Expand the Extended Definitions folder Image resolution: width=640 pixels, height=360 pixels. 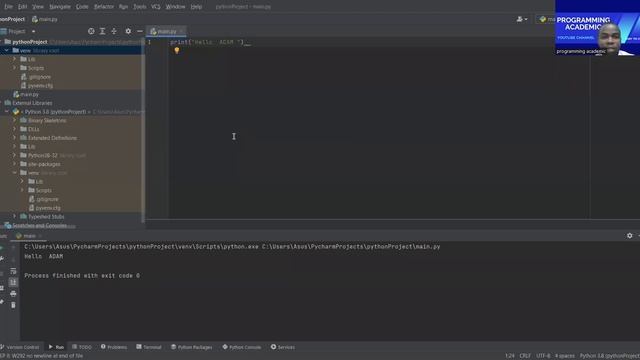point(15,138)
